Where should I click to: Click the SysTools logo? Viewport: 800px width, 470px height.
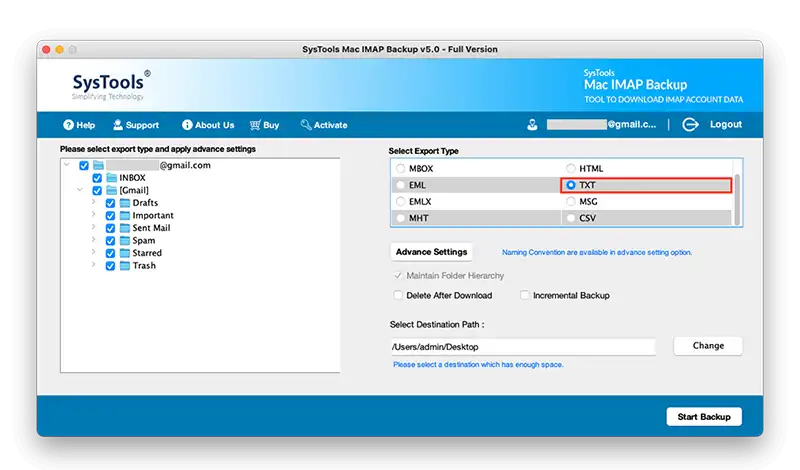(111, 85)
